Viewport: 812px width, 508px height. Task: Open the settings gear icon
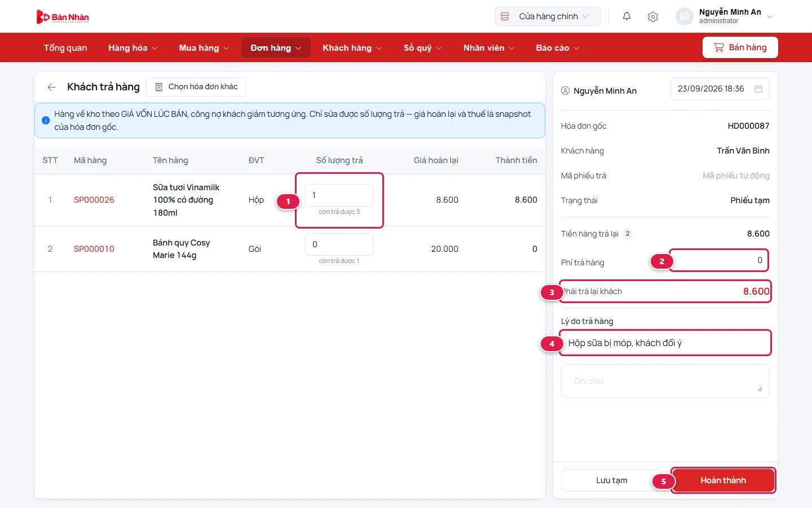click(x=653, y=17)
